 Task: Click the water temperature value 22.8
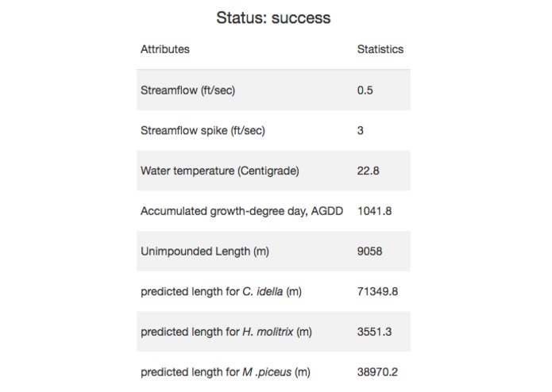(369, 171)
